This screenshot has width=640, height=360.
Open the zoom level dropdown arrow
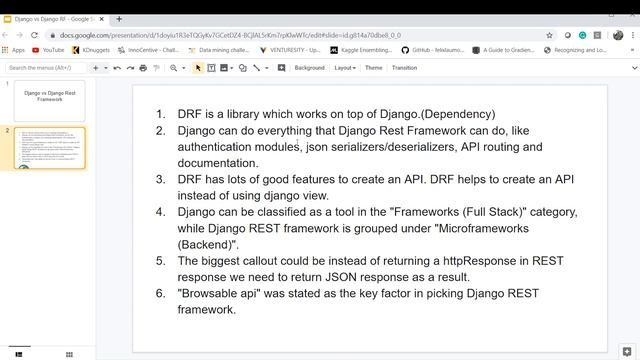[184, 68]
